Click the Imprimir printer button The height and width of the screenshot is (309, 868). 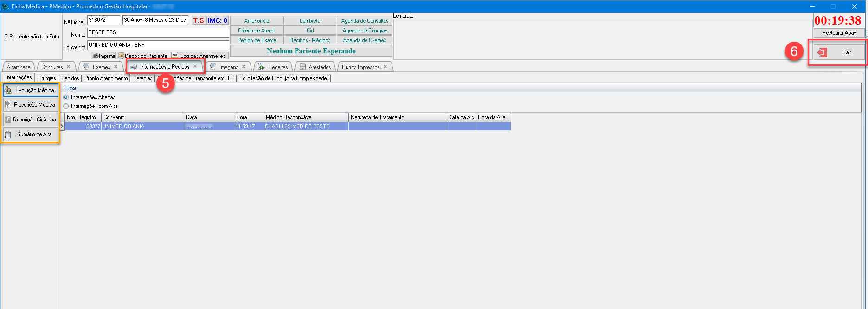(x=103, y=56)
